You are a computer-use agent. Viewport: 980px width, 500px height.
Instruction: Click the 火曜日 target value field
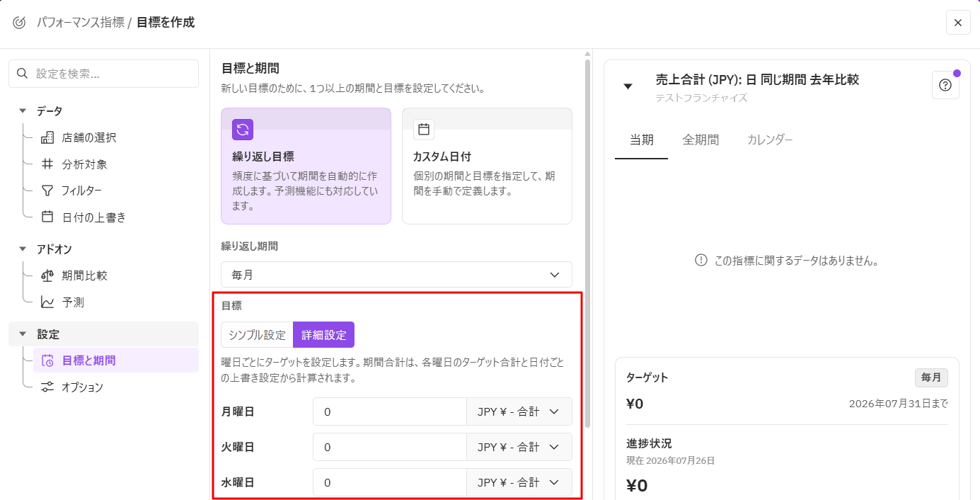[390, 447]
